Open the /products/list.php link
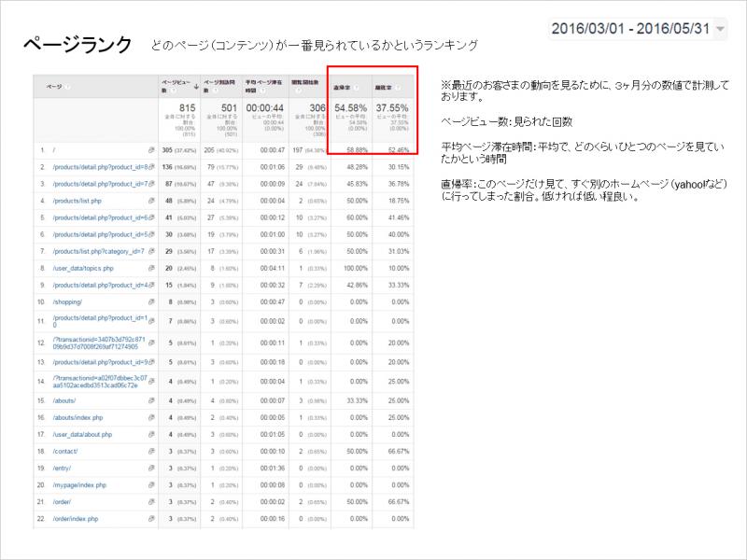 tap(78, 201)
